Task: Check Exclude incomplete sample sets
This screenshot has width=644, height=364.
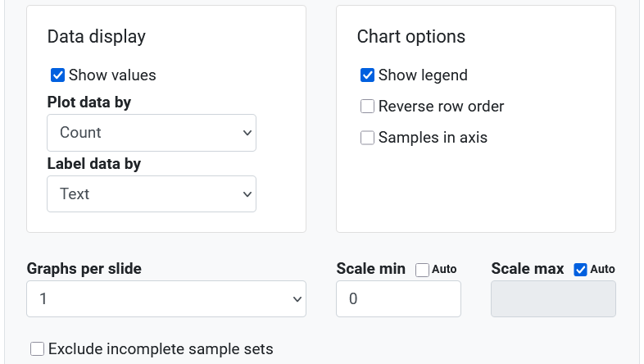Action: pos(37,349)
